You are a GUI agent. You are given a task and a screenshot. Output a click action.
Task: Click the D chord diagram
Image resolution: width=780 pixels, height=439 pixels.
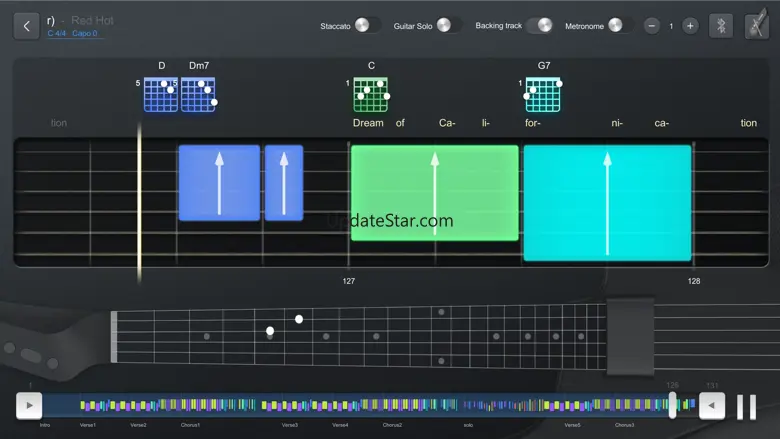160,95
